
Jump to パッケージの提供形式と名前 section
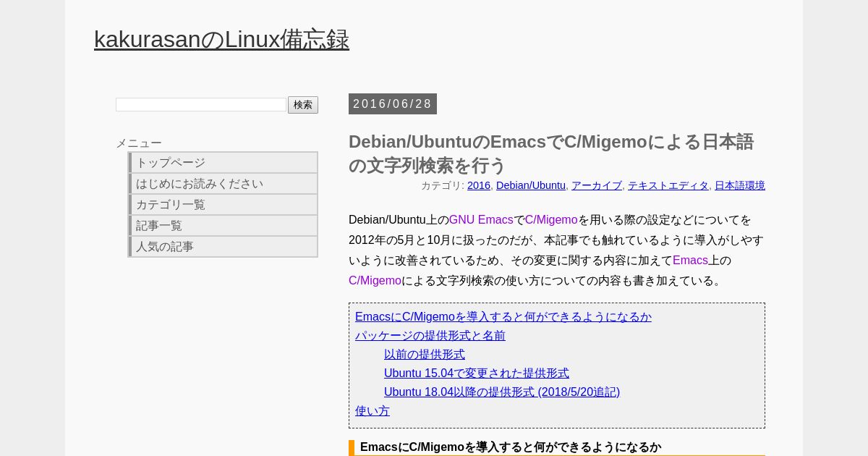[x=430, y=336]
